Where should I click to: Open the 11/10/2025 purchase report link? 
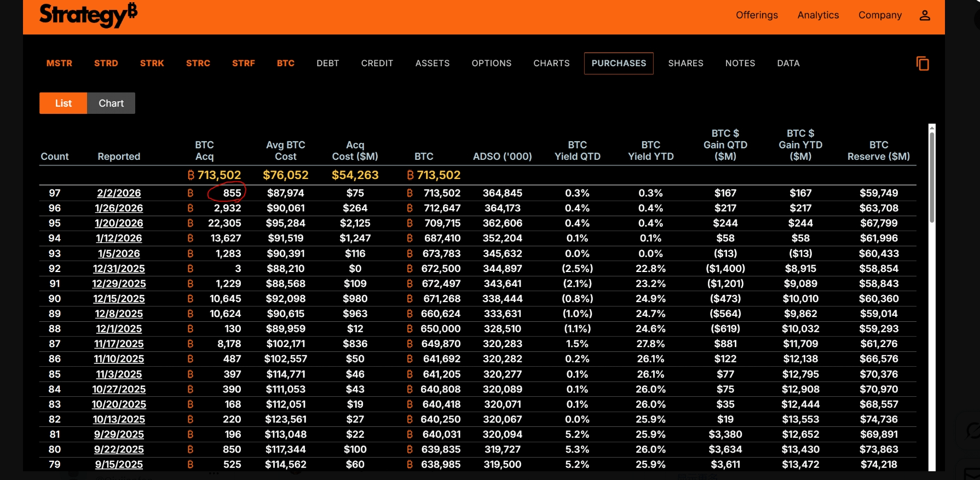click(x=119, y=359)
